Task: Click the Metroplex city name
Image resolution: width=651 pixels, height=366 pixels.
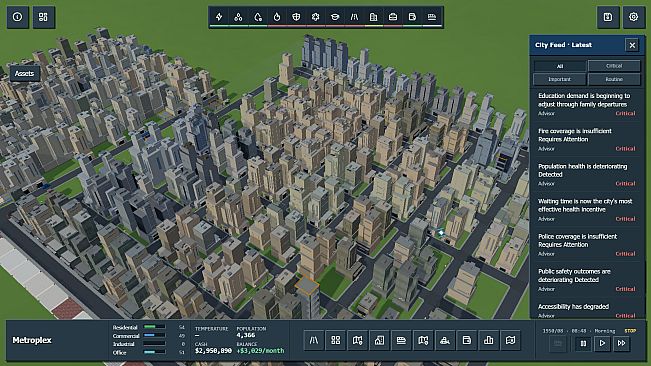Action: (32, 340)
